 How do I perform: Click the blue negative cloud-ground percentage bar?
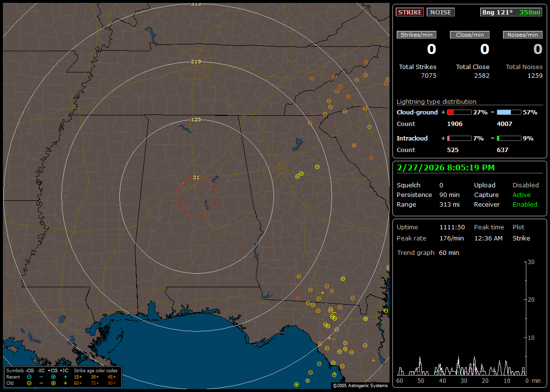tap(509, 112)
